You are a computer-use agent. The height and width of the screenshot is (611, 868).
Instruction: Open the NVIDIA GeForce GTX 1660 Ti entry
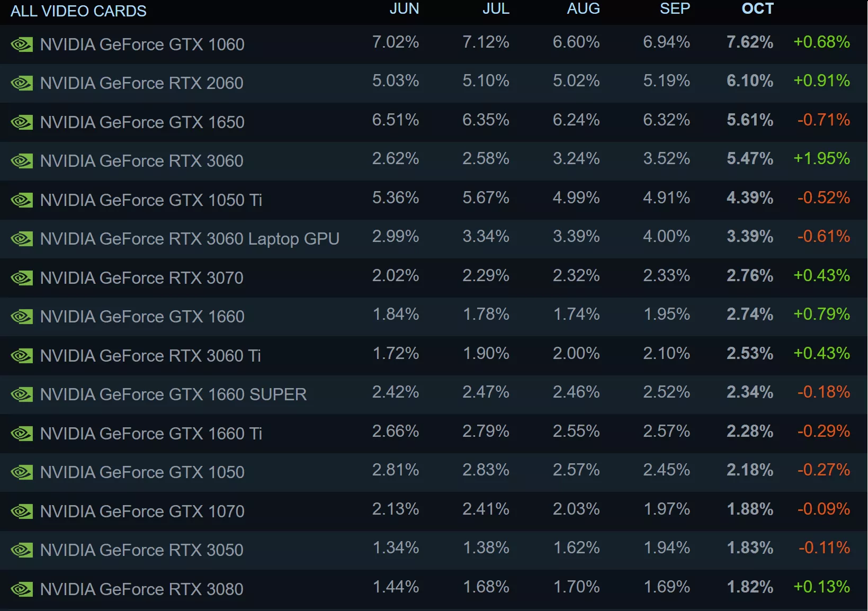pyautogui.click(x=434, y=434)
